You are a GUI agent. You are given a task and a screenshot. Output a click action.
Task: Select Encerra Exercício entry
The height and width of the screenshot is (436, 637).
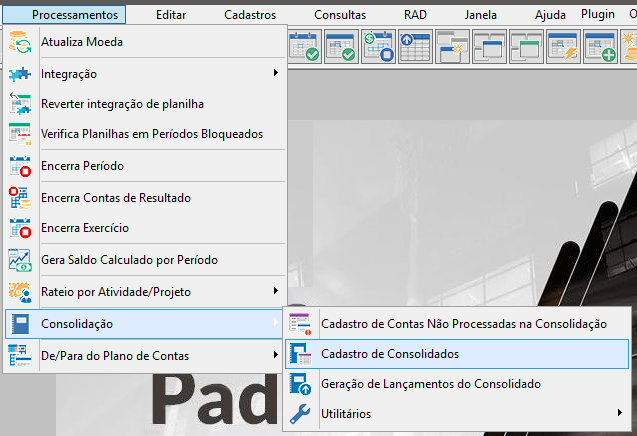tap(144, 228)
